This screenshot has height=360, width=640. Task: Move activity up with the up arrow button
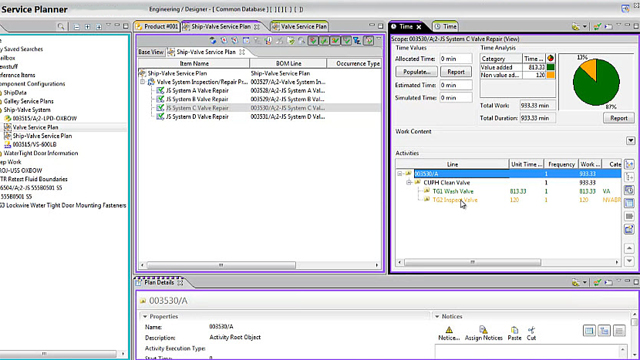coord(629,248)
